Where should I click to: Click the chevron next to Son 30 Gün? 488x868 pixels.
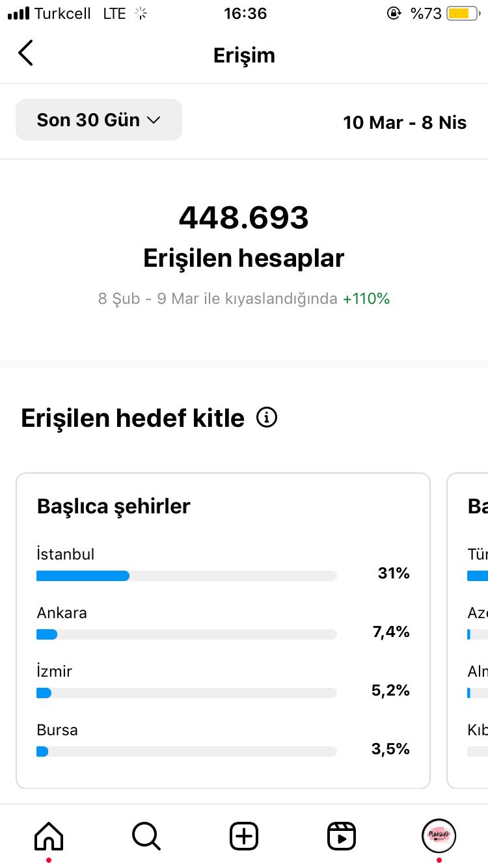pos(154,120)
